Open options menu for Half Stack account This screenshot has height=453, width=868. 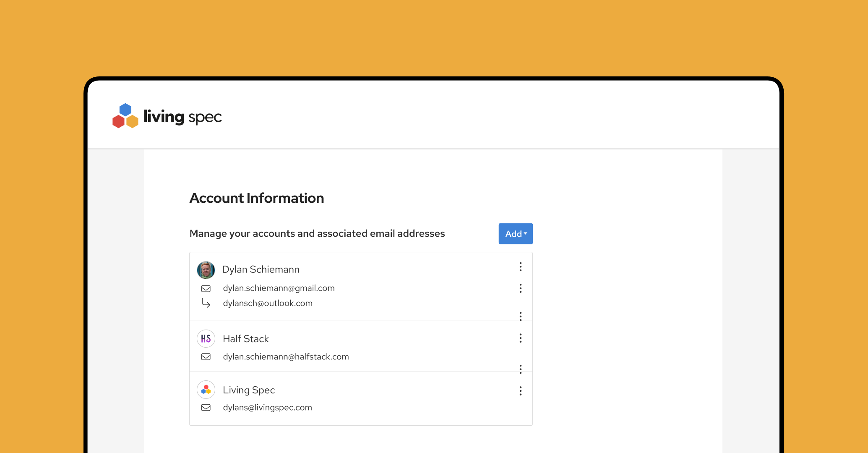tap(521, 338)
